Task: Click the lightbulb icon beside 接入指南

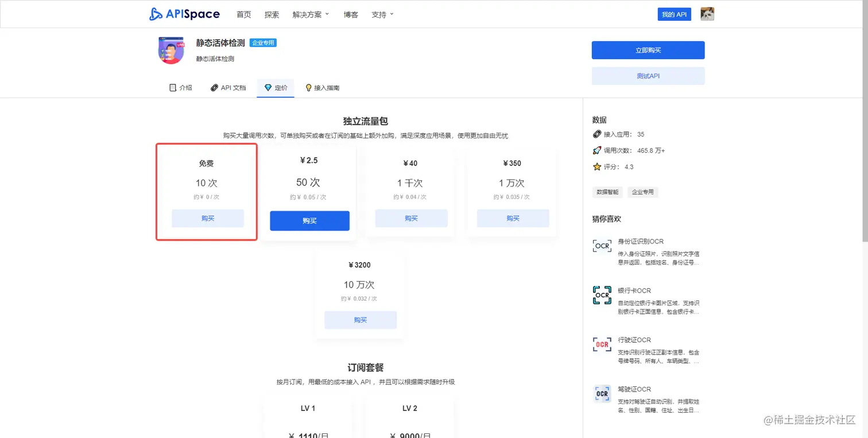Action: (308, 88)
